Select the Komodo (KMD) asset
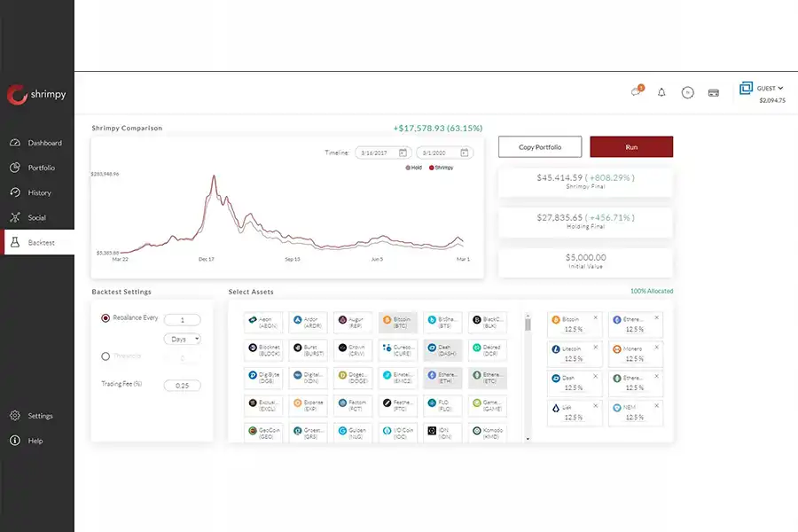Image resolution: width=798 pixels, height=532 pixels. [x=488, y=434]
